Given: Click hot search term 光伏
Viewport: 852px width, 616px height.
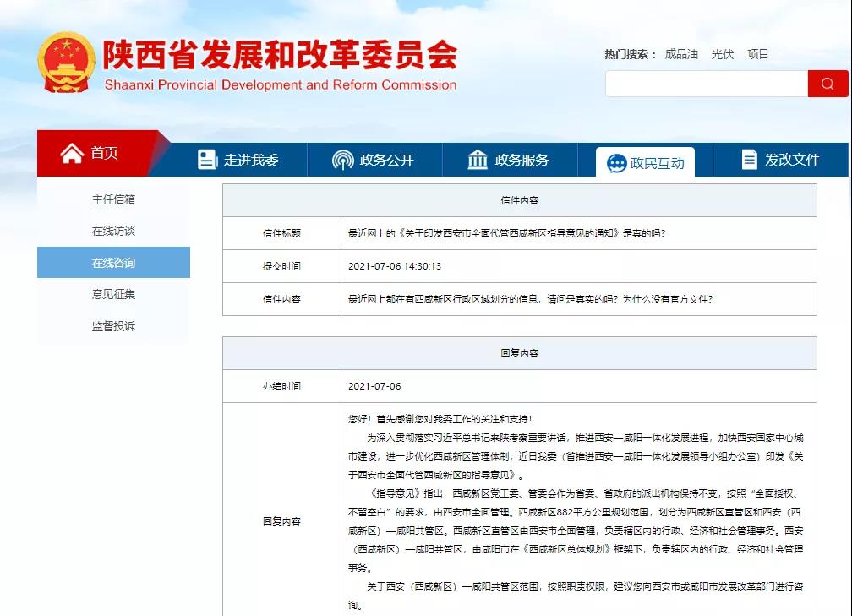Looking at the screenshot, I should [723, 54].
